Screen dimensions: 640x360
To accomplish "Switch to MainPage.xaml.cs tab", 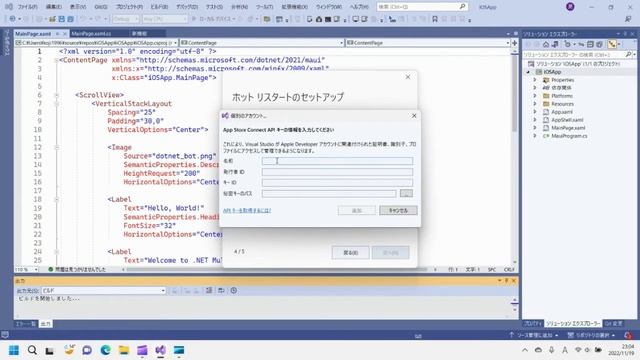I will pos(91,34).
